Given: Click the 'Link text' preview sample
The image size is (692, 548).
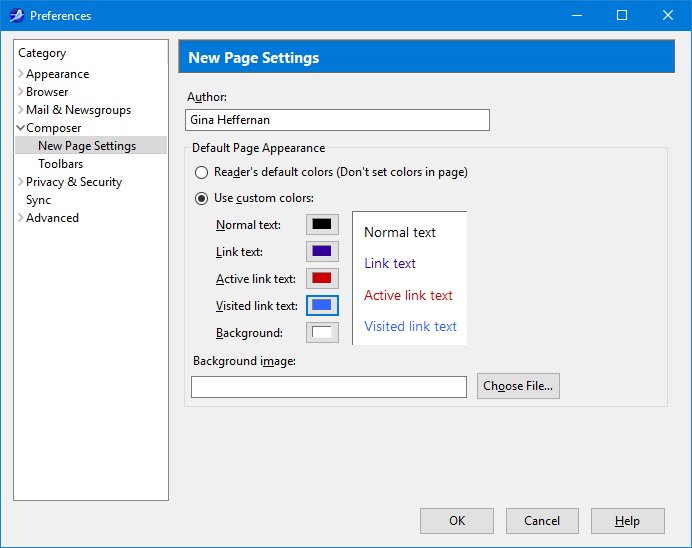Looking at the screenshot, I should tap(390, 263).
